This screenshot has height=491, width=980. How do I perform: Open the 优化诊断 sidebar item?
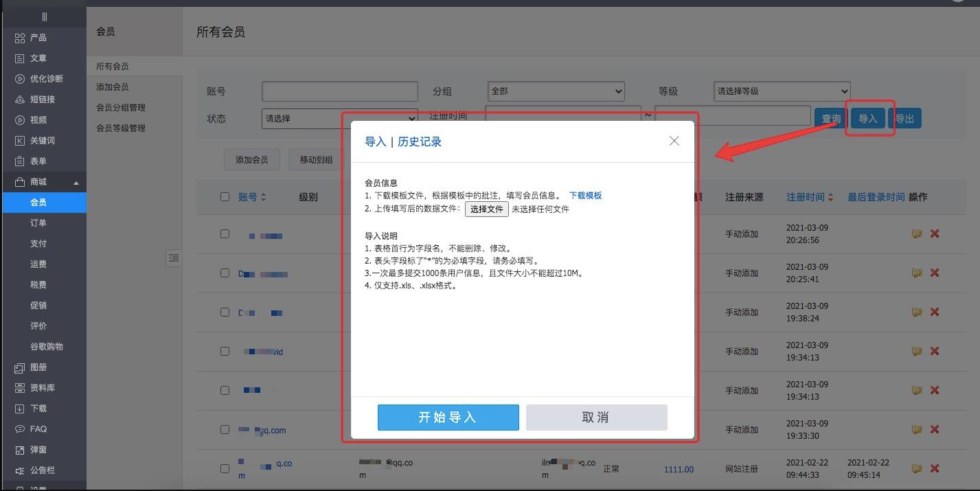38,78
